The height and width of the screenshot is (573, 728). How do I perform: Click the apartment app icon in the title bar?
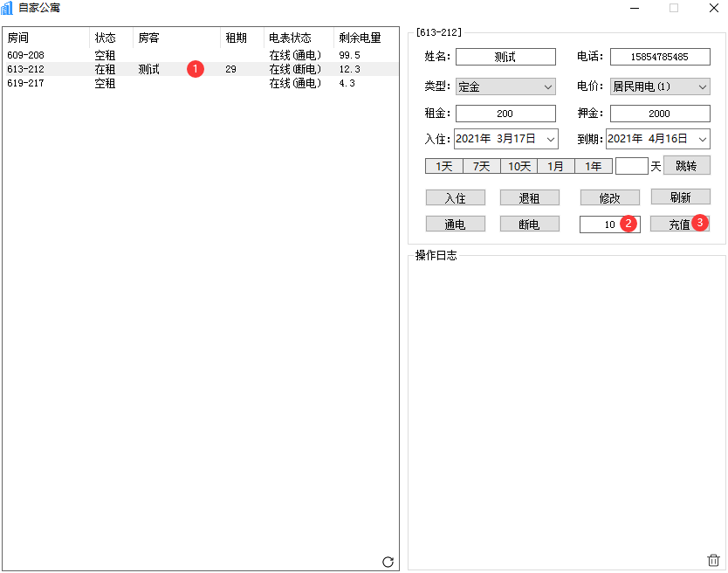click(x=7, y=8)
